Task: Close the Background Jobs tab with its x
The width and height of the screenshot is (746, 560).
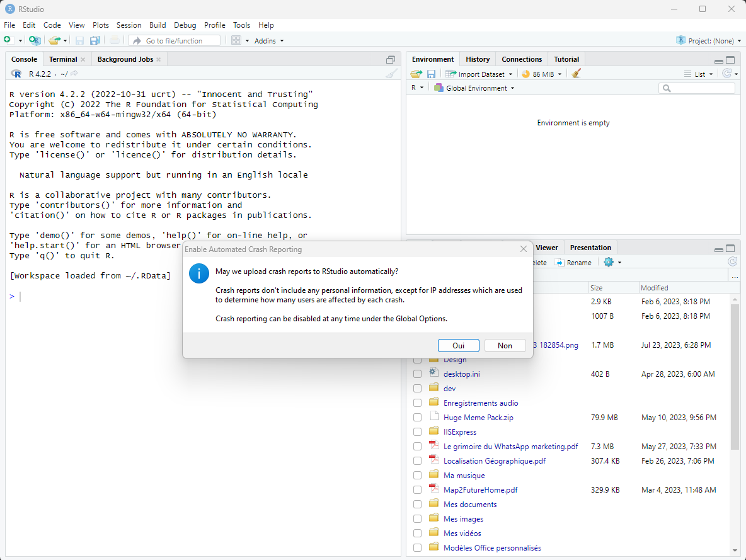Action: (x=158, y=59)
